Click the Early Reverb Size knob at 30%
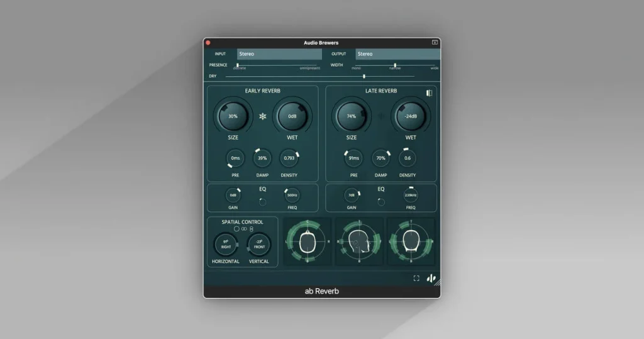The width and height of the screenshot is (644, 339). coord(233,116)
